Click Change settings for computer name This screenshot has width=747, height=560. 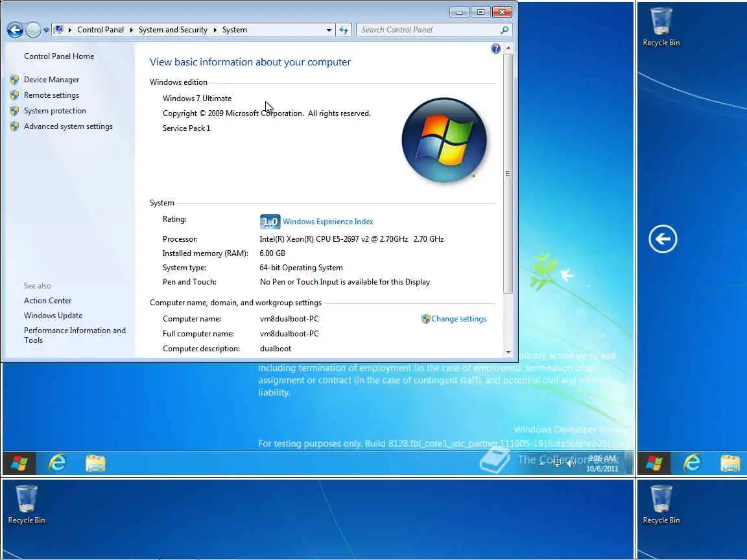pos(459,319)
